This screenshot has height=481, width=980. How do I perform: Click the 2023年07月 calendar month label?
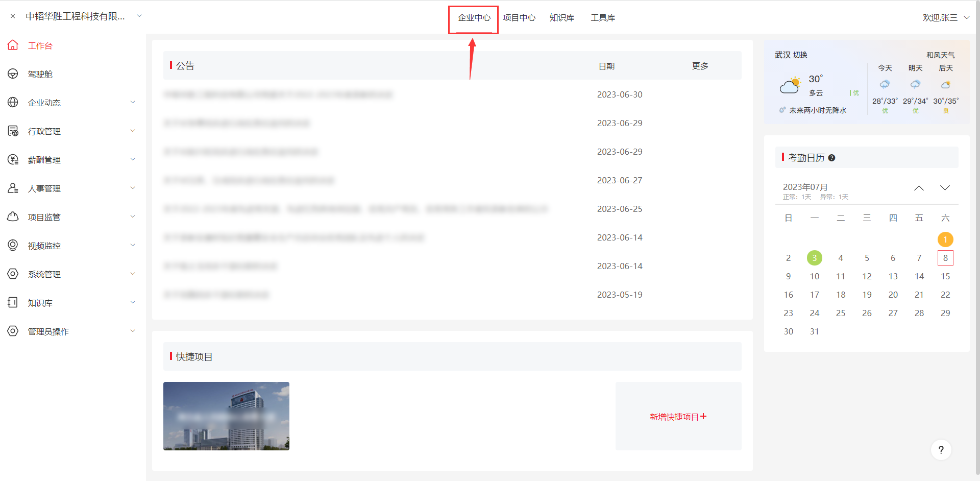click(x=805, y=187)
